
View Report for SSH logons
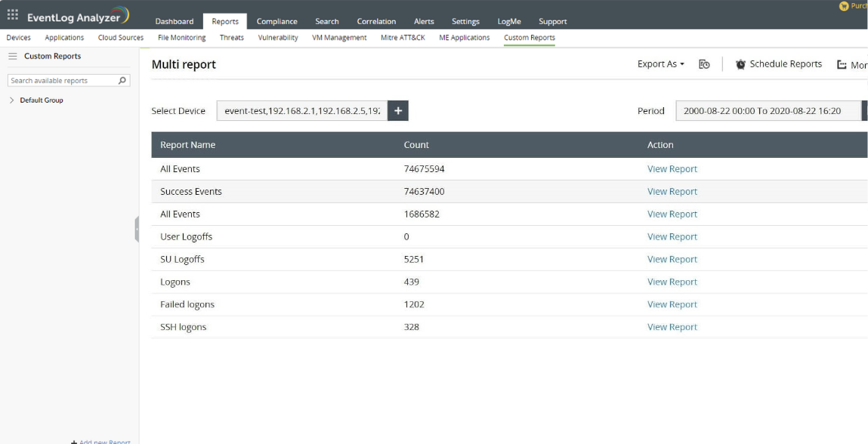tap(672, 327)
